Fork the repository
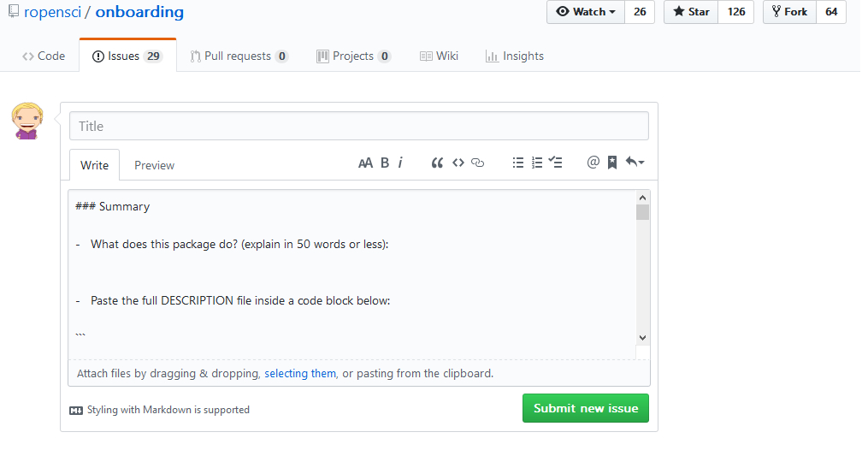The image size is (868, 450). click(x=790, y=12)
